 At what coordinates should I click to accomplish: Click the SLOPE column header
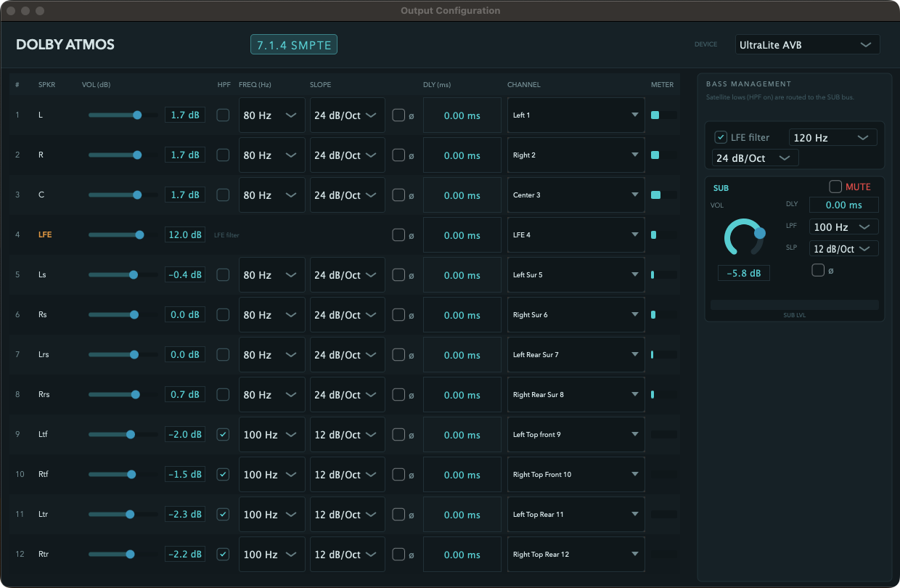(320, 85)
